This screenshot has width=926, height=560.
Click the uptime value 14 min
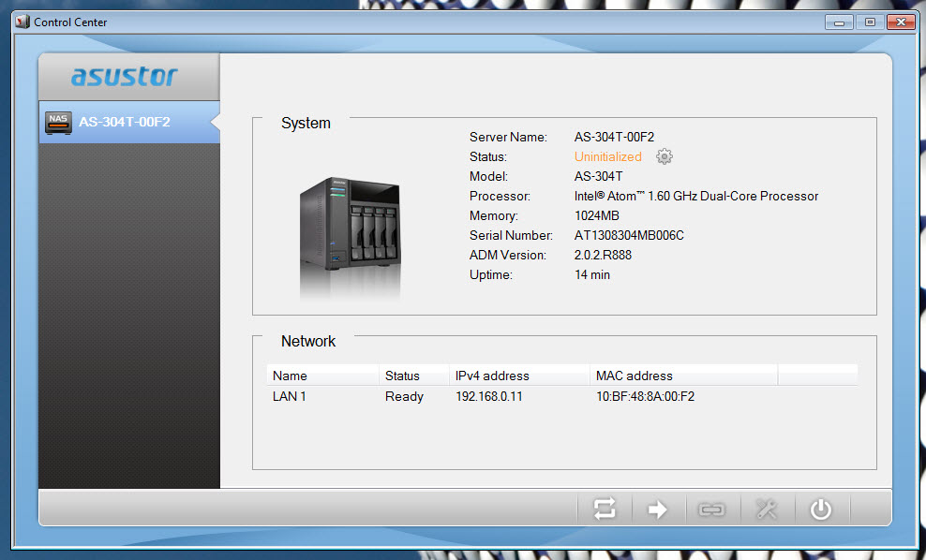tap(592, 274)
